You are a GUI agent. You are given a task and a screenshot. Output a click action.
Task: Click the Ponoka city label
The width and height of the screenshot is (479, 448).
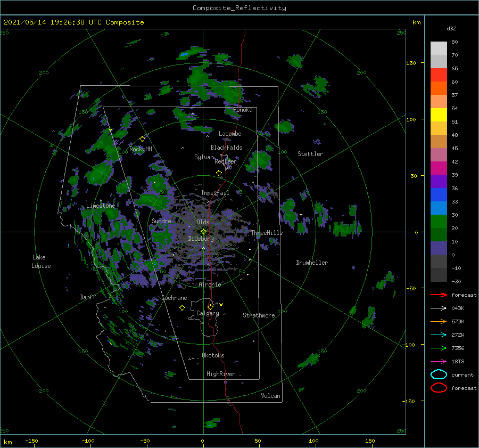coord(243,110)
